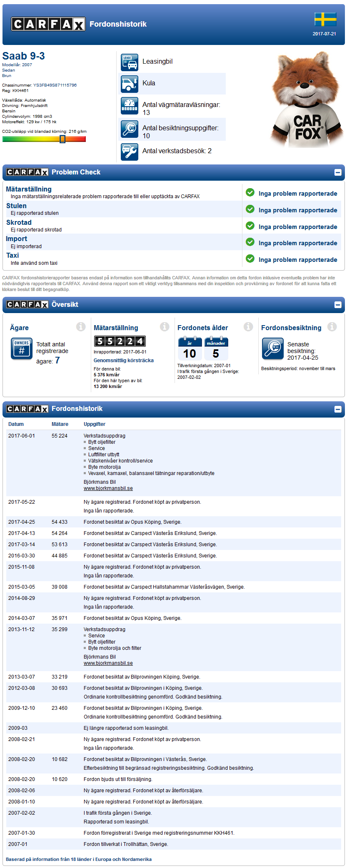The width and height of the screenshot is (347, 868).
Task: Click the Uppgifter column header
Action: (x=95, y=424)
